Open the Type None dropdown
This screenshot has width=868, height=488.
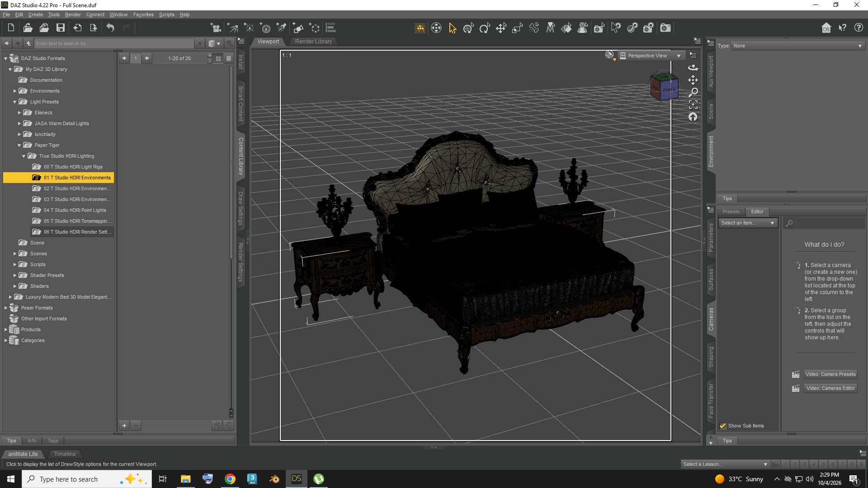(x=797, y=46)
